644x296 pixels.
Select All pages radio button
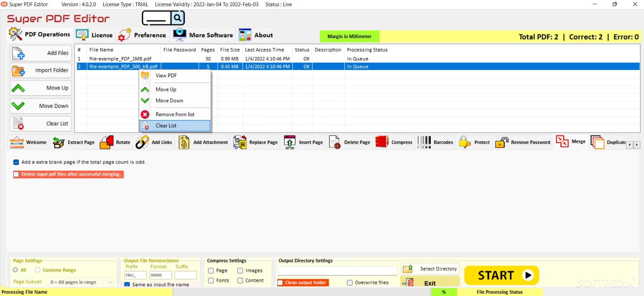point(15,270)
